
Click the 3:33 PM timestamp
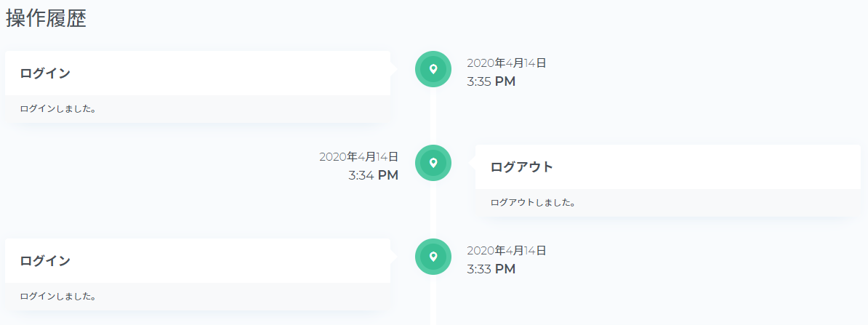click(491, 269)
